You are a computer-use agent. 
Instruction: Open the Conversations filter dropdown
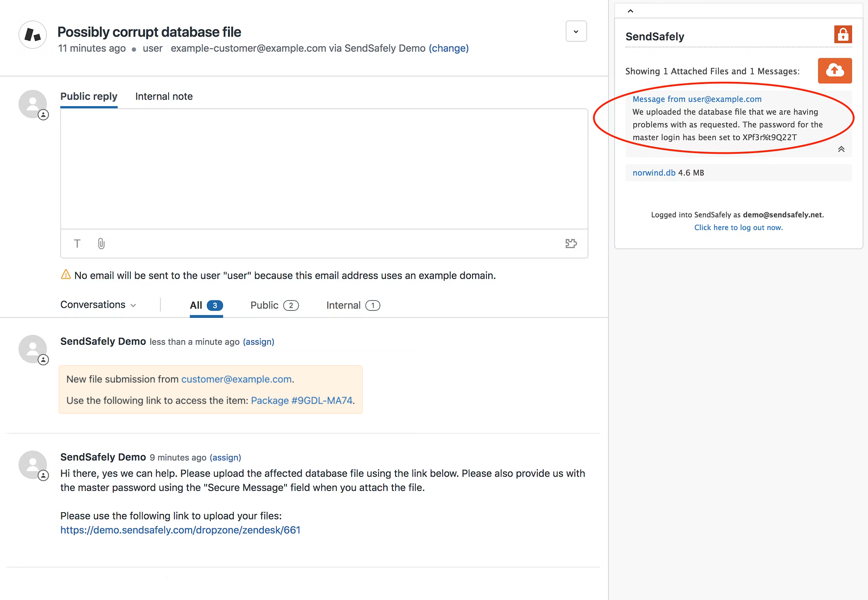pyautogui.click(x=98, y=305)
